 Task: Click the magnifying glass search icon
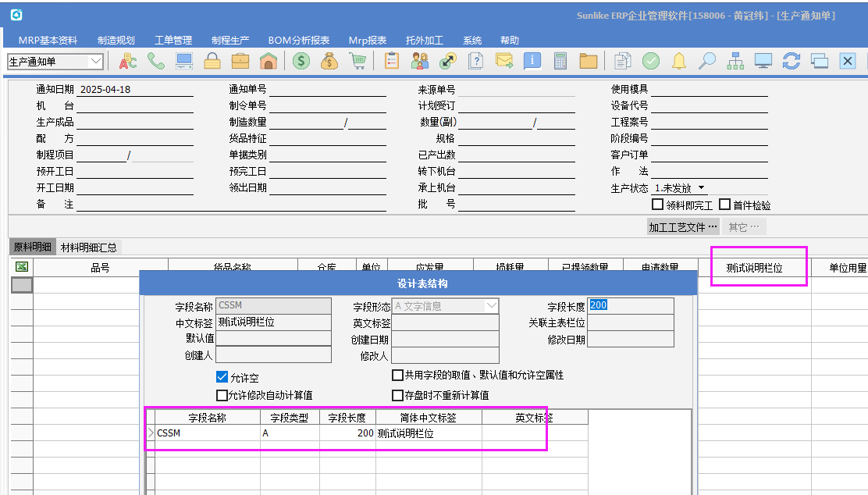coord(707,61)
